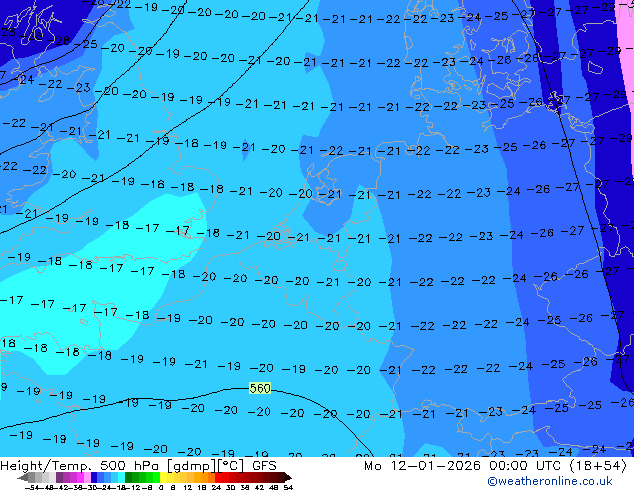Pick the light pink swatch in the legend
The width and height of the screenshot is (634, 490).
coord(87,477)
